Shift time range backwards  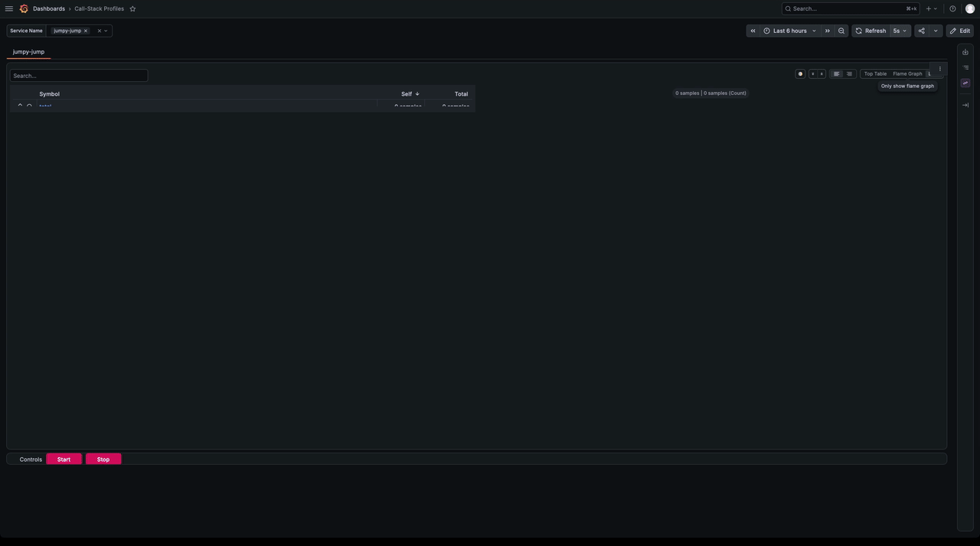click(753, 31)
